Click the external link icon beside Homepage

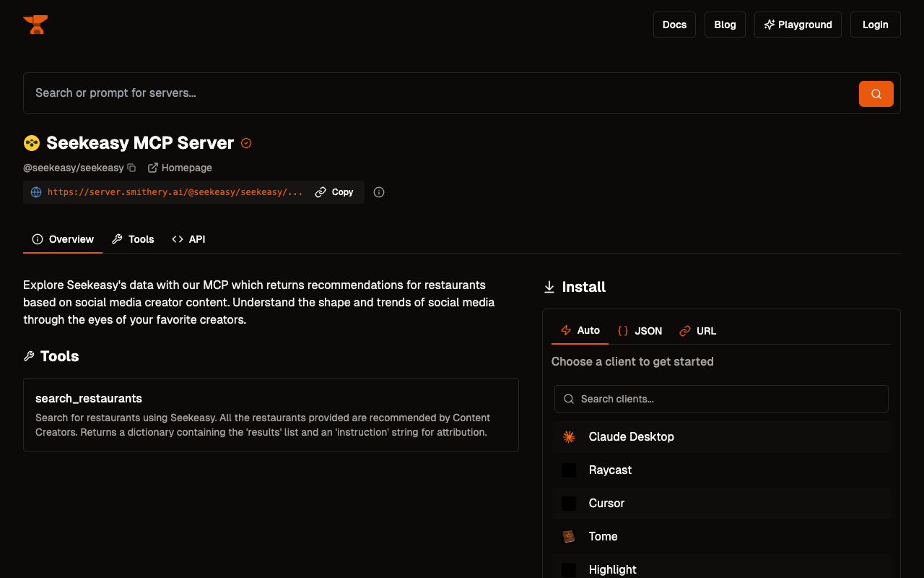[x=153, y=168]
